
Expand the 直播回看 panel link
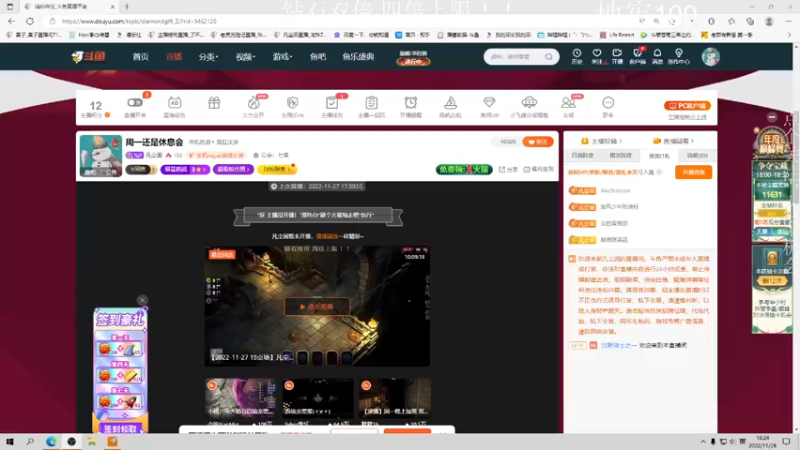(x=674, y=141)
